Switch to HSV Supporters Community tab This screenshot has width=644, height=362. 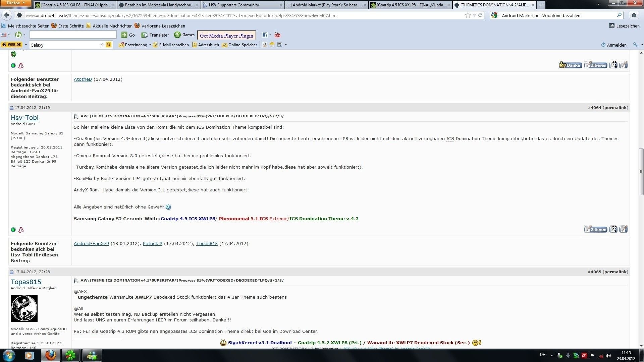243,5
